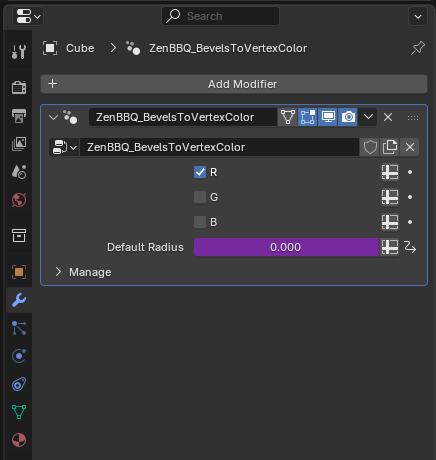436x460 pixels.
Task: Open the Render properties tab
Action: point(19,88)
